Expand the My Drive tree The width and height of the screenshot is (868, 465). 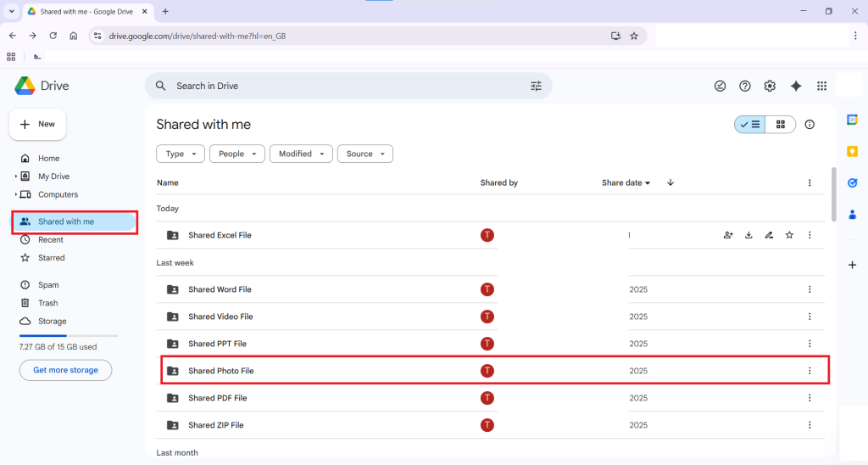point(16,176)
